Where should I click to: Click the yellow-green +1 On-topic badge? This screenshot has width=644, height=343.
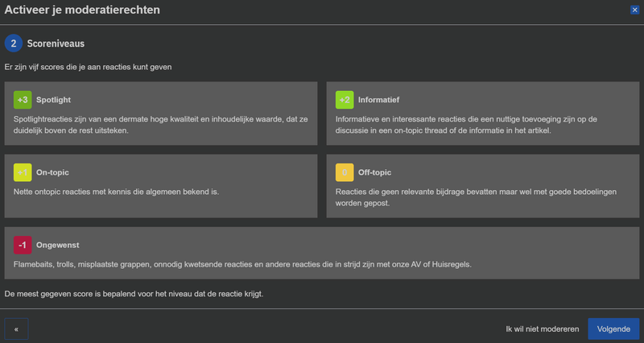(23, 172)
